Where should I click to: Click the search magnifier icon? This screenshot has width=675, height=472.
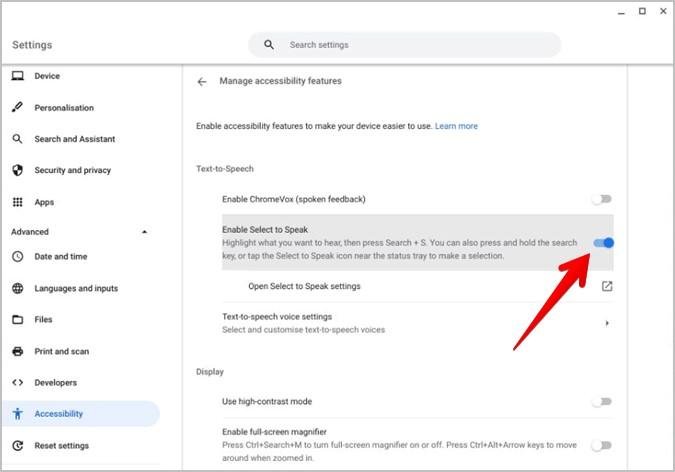[x=269, y=45]
